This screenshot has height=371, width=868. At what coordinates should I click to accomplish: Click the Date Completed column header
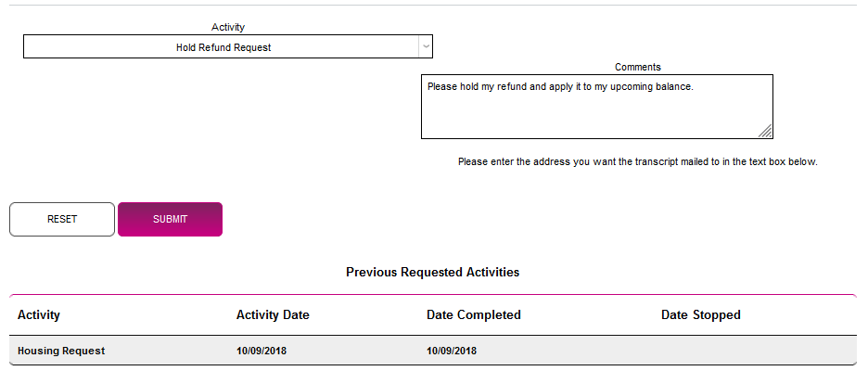coord(473,315)
